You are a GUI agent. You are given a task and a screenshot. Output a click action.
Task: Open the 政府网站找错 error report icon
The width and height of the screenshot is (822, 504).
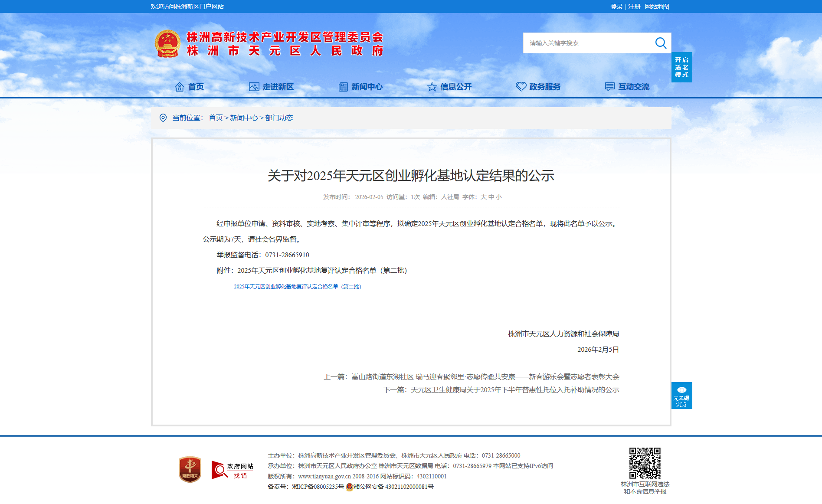233,470
